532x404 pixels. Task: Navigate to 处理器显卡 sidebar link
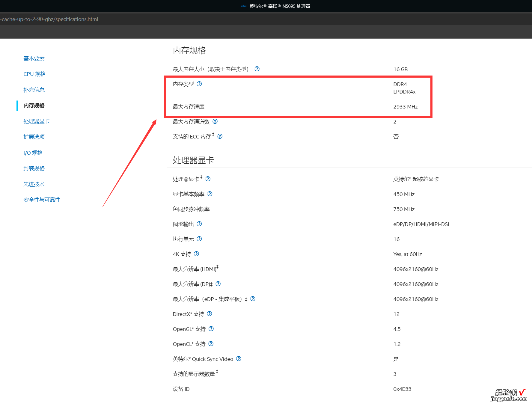pyautogui.click(x=37, y=121)
